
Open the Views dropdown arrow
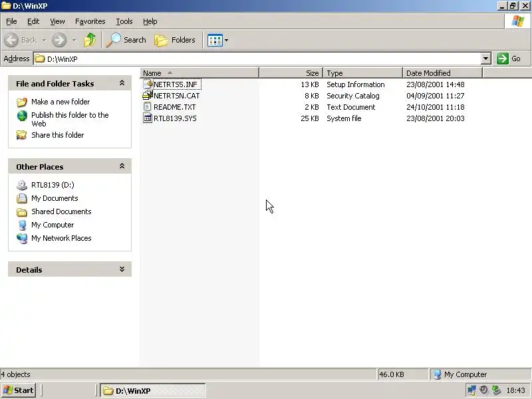pyautogui.click(x=226, y=41)
